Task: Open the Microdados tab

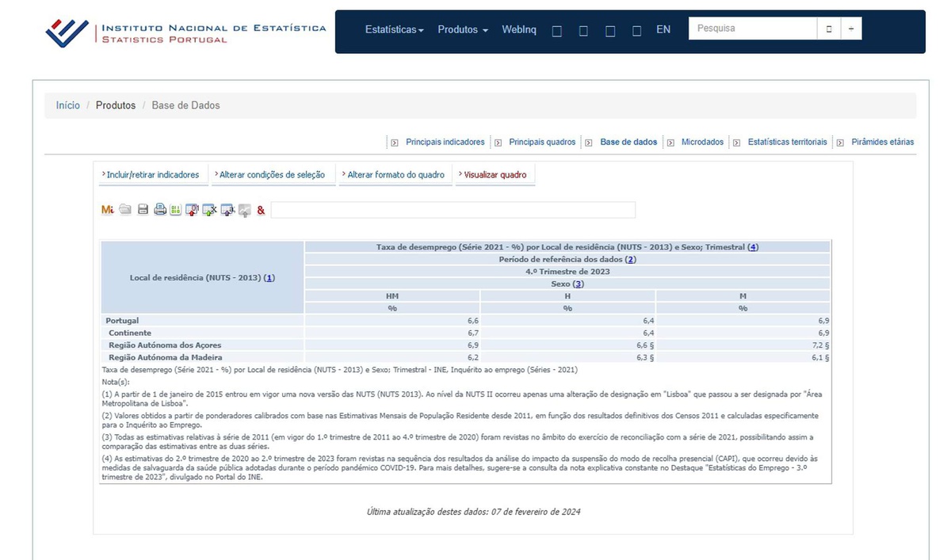Action: click(x=702, y=143)
